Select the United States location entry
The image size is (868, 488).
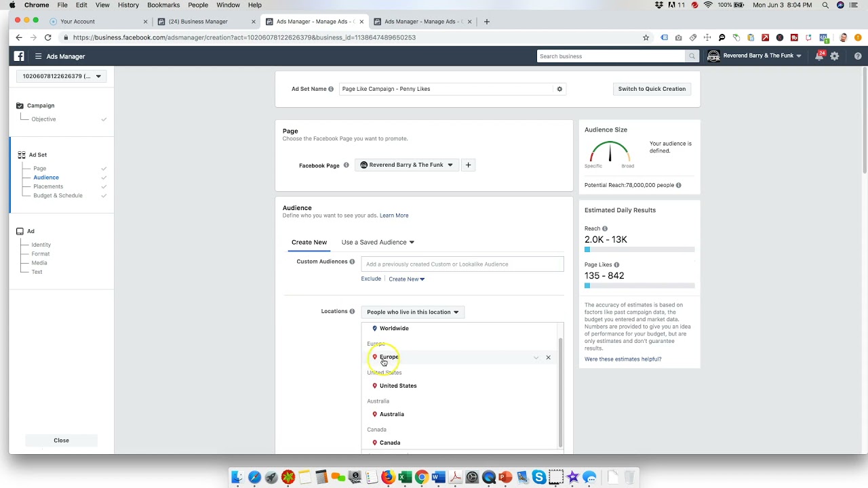tap(398, 386)
